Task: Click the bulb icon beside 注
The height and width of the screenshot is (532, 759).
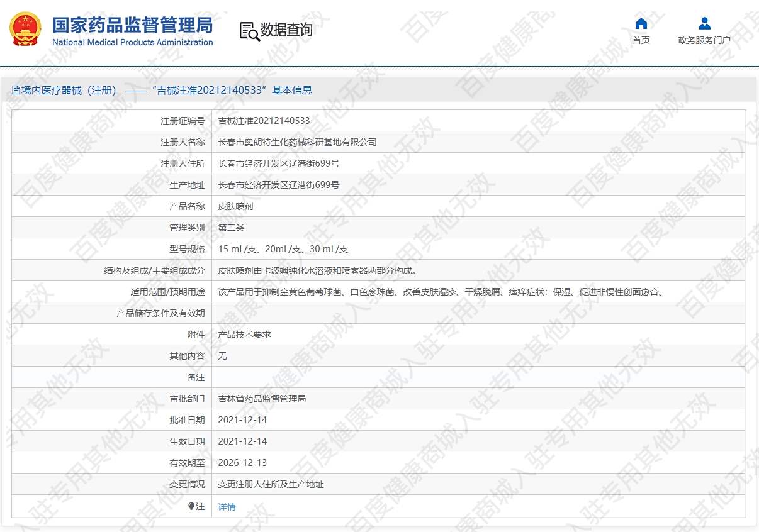Action: coord(192,506)
